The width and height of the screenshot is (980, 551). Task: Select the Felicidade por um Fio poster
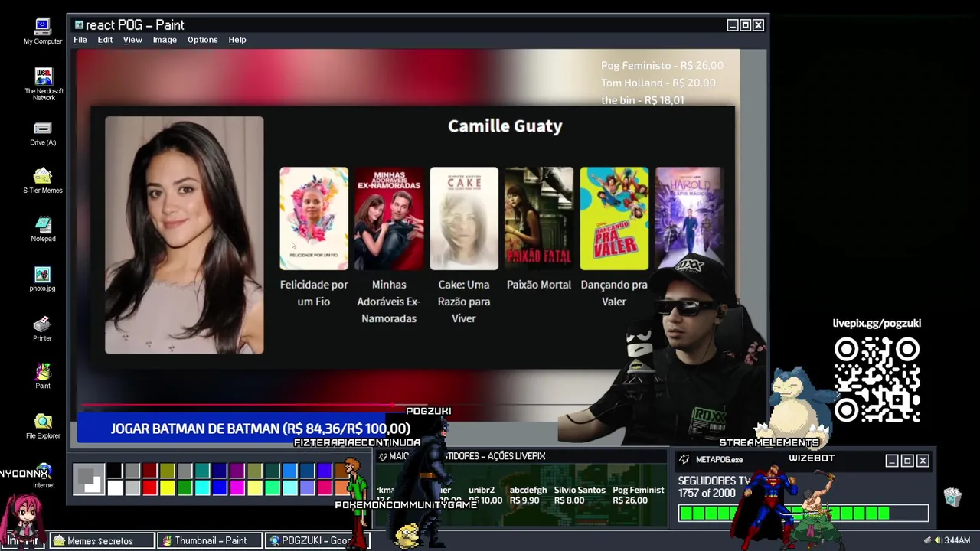pos(314,219)
